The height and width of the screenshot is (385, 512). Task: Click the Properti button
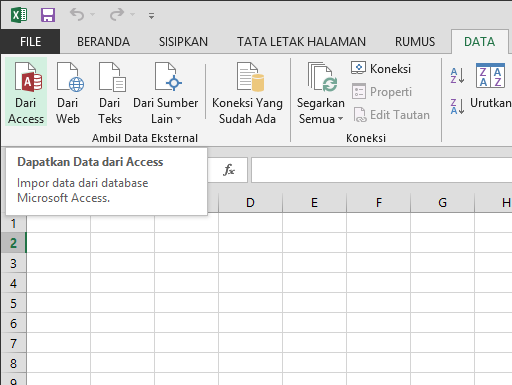click(382, 92)
